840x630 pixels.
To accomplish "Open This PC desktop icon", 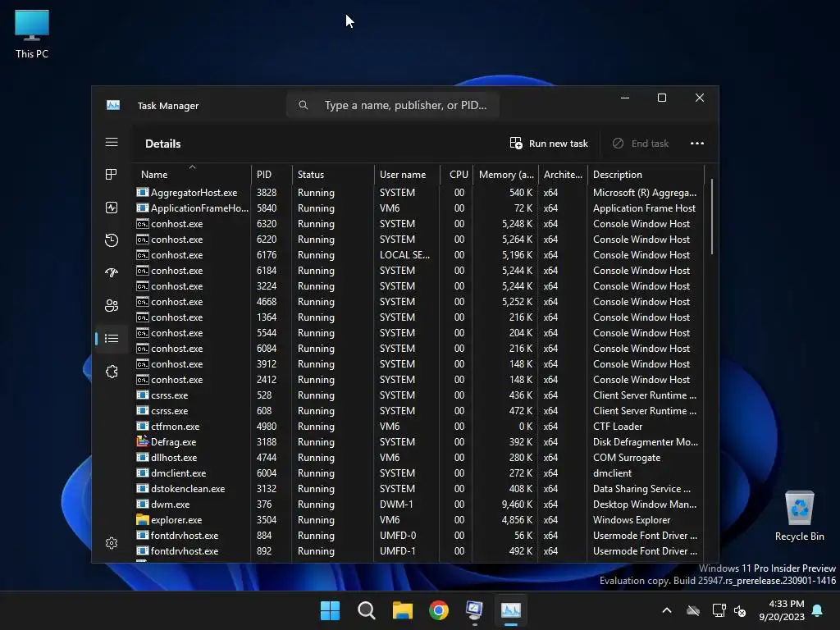I will pyautogui.click(x=32, y=34).
